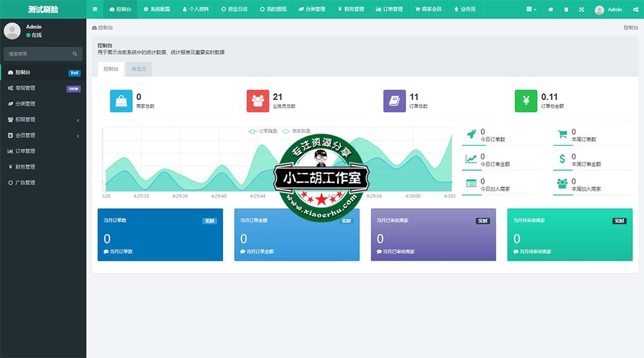Click the Admin user name at top right
Image resolution: width=644 pixels, height=358 pixels.
[x=614, y=10]
